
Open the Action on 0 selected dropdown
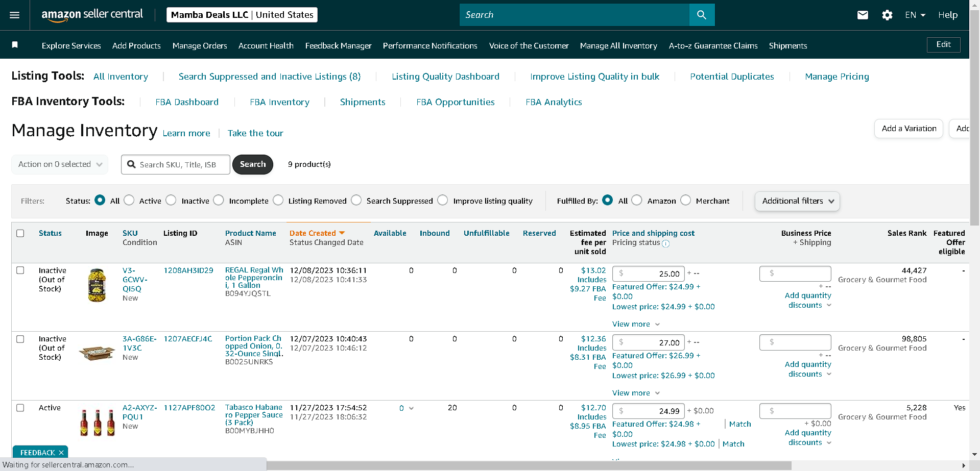[x=60, y=164]
